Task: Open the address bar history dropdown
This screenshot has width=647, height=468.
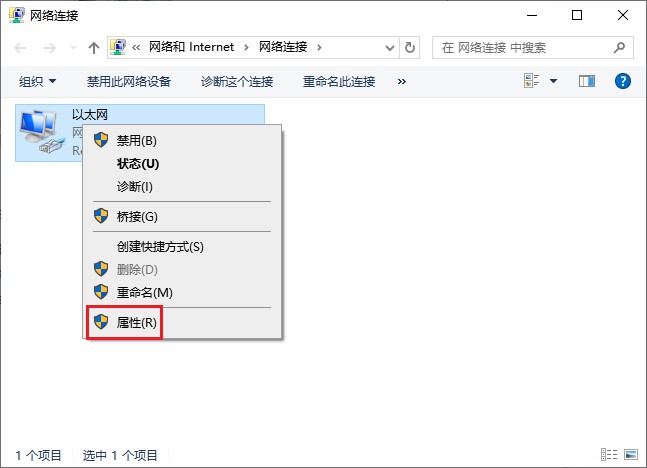Action: [x=390, y=48]
